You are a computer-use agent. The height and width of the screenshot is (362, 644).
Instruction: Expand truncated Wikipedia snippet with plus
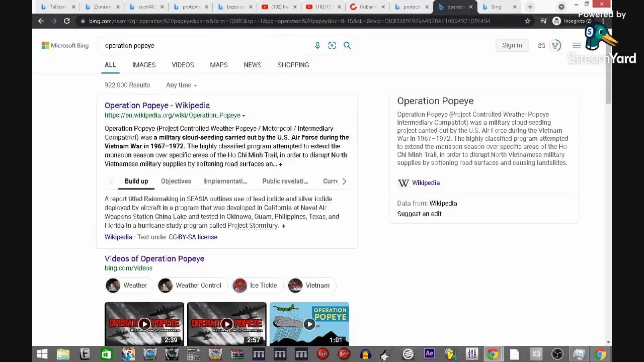click(x=280, y=164)
